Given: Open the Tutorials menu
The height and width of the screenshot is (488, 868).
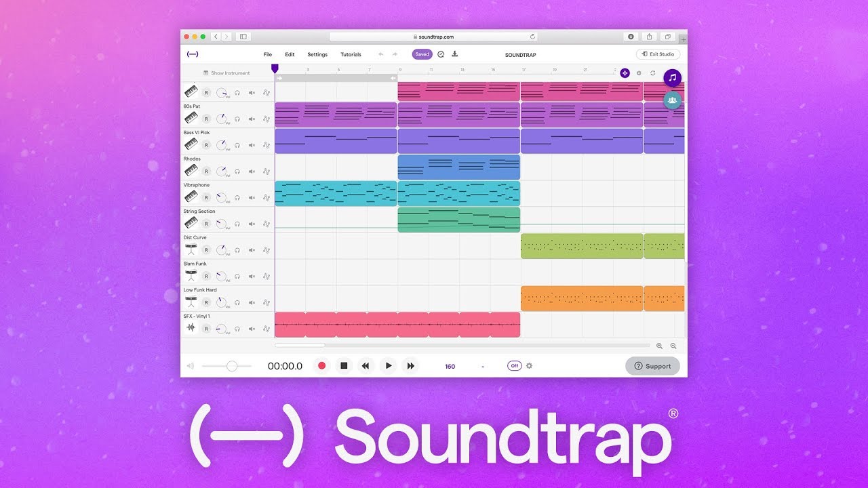Looking at the screenshot, I should 351,54.
